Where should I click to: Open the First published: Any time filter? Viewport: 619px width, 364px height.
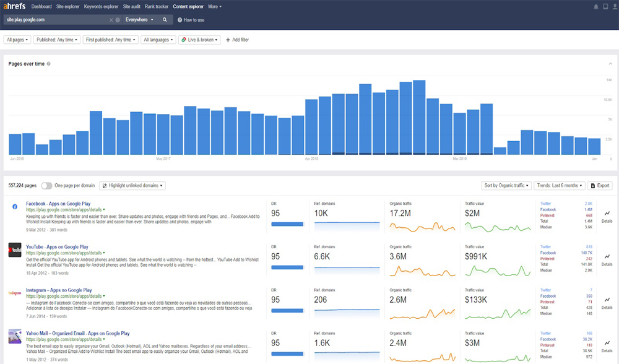click(x=111, y=40)
